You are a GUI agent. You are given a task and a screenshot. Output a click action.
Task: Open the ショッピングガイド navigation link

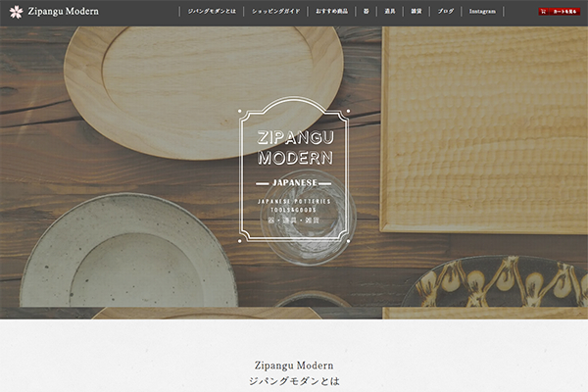point(275,11)
